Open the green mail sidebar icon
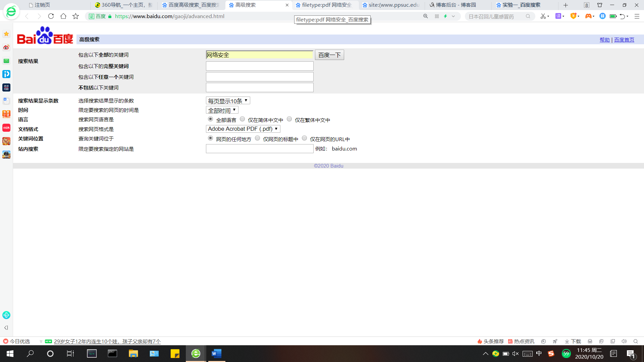The image size is (644, 362). (x=6, y=61)
